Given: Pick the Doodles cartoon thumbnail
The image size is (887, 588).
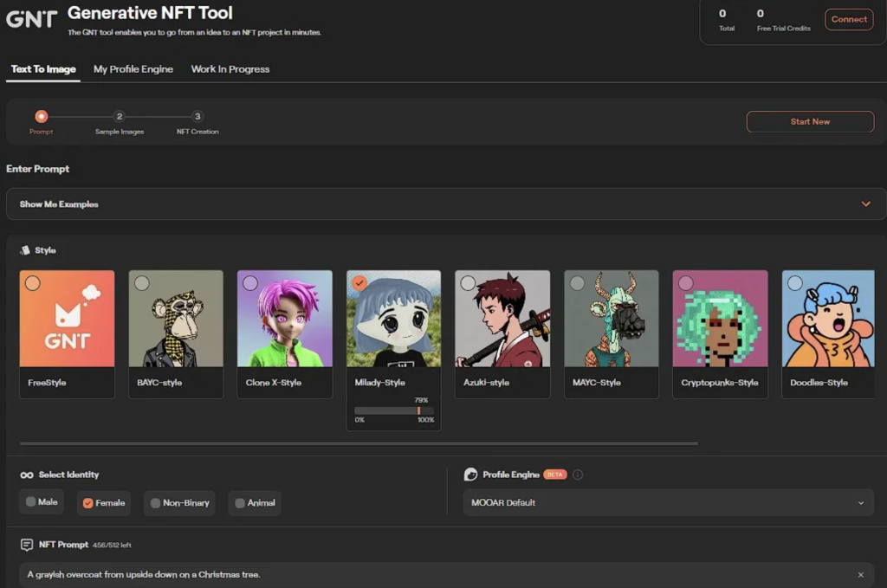Looking at the screenshot, I should [x=828, y=319].
